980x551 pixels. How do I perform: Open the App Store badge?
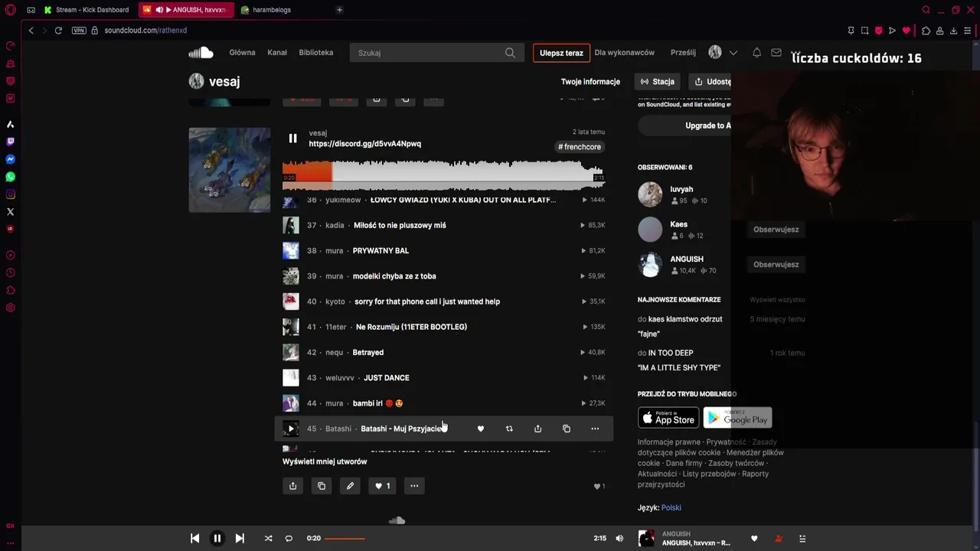pyautogui.click(x=668, y=418)
